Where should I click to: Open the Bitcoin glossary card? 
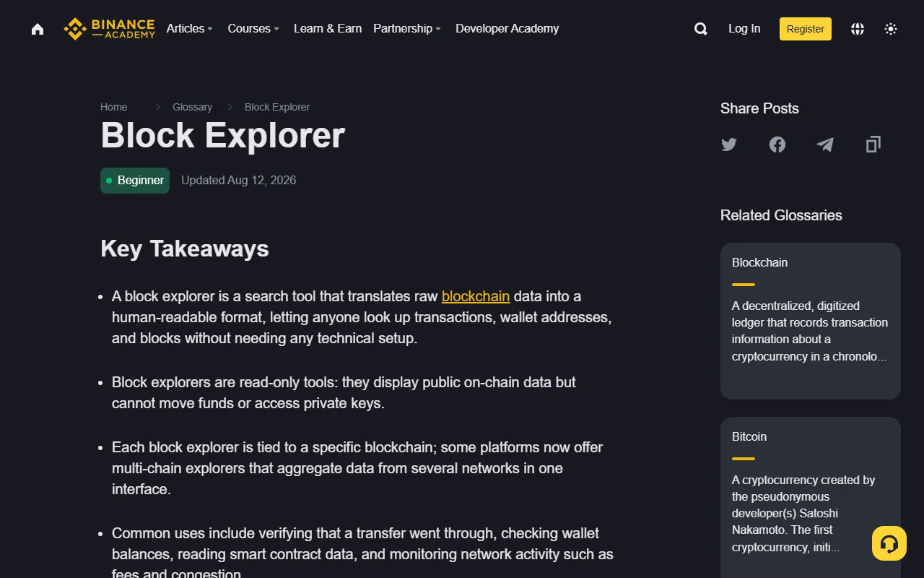click(811, 497)
